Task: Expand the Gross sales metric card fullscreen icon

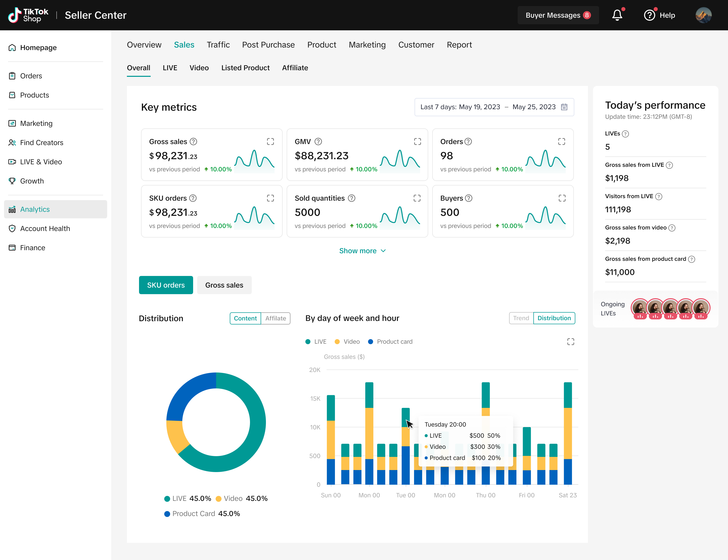Action: pos(270,142)
